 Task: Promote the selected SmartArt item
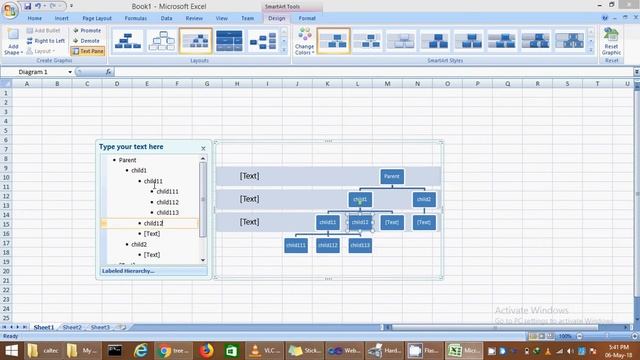pyautogui.click(x=87, y=31)
